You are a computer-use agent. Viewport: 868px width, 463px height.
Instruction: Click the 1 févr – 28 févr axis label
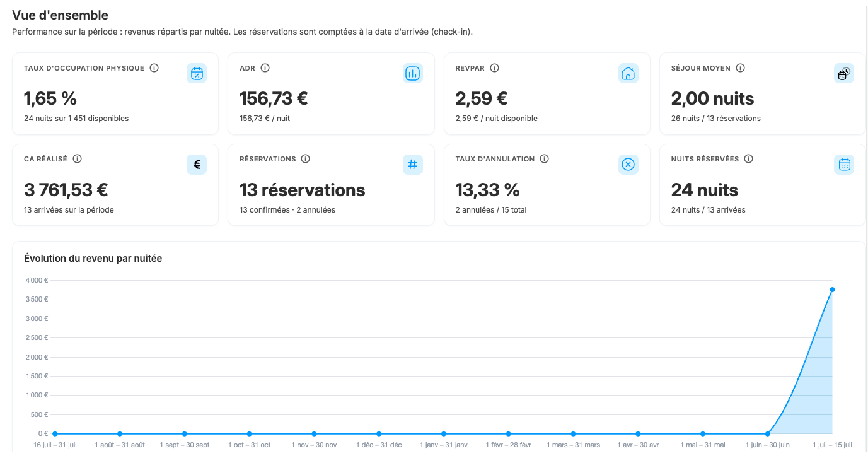(x=508, y=445)
